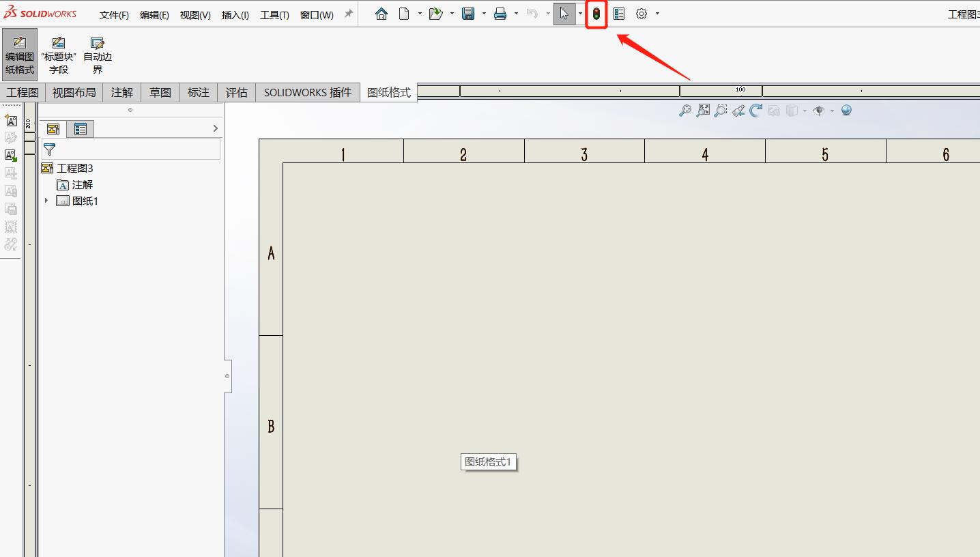
Task: Click the Rotate view arrow icon
Action: [x=755, y=111]
